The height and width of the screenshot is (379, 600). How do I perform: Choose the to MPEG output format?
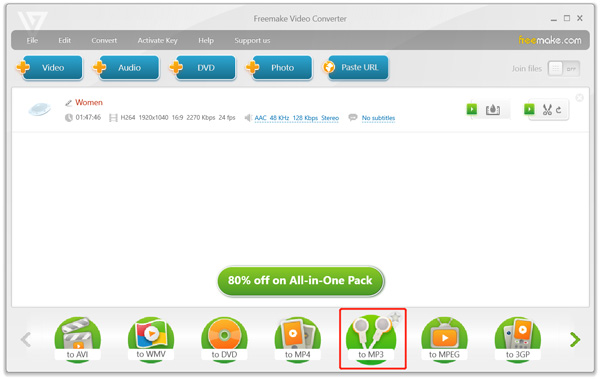coord(444,340)
